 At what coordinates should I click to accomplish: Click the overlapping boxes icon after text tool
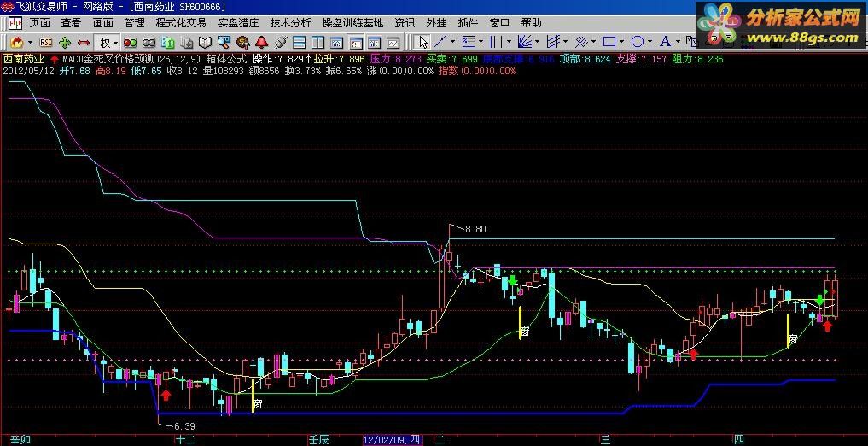coord(690,42)
